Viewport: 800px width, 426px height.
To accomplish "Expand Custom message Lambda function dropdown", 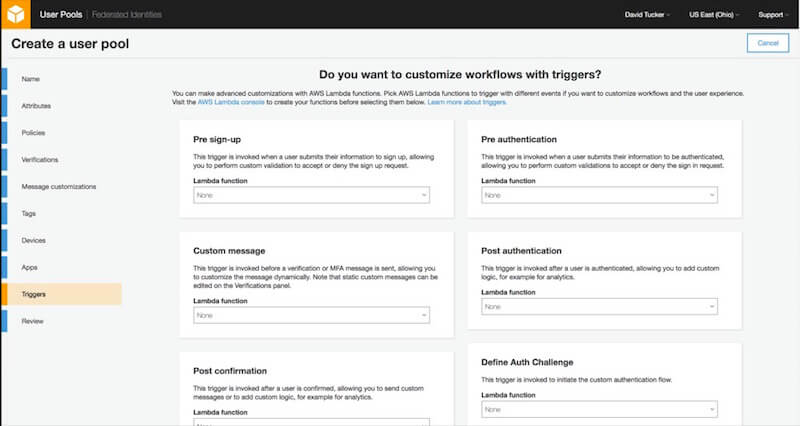I will [x=311, y=315].
